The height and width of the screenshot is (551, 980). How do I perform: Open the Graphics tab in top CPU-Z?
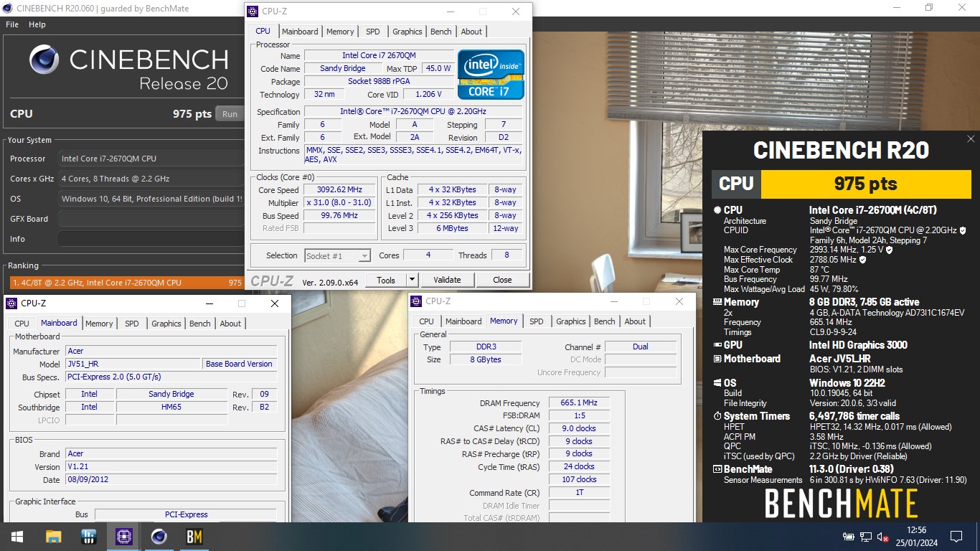(407, 32)
